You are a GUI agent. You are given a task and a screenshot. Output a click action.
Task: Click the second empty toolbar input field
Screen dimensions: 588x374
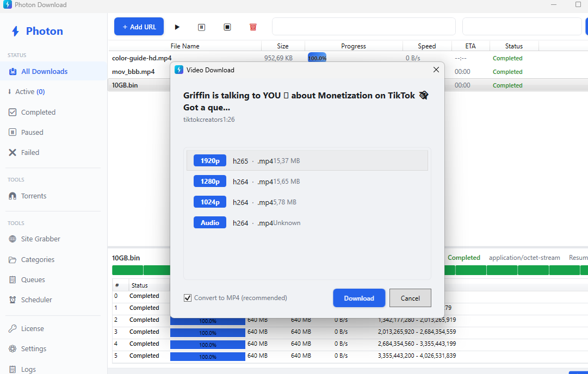pyautogui.click(x=522, y=27)
